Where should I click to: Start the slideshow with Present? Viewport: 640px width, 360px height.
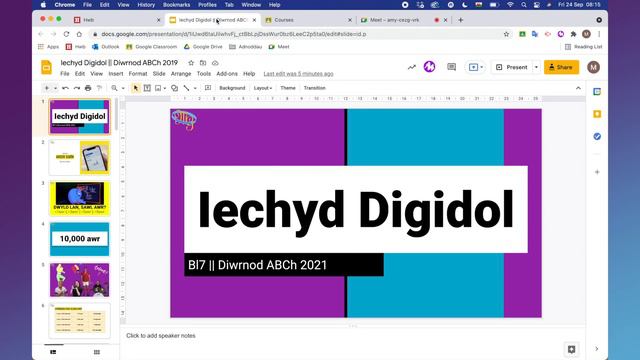point(512,67)
